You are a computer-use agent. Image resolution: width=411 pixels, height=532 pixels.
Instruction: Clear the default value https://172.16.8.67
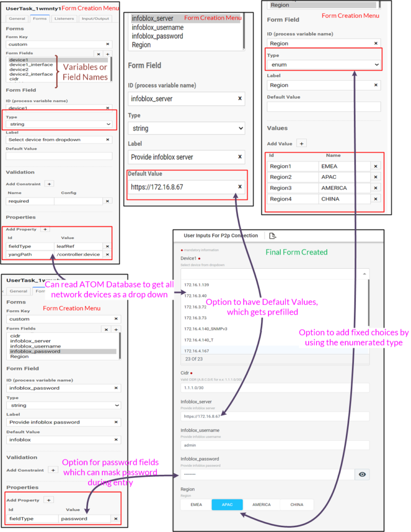pyautogui.click(x=240, y=187)
